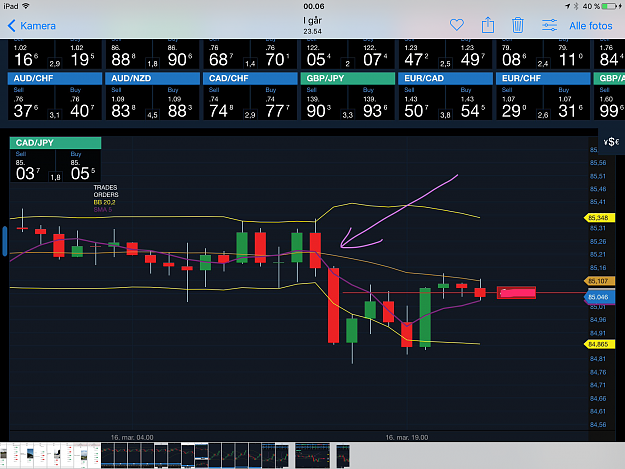
Task: Tap the EUR/CHF Sell price 1.07 29
Action: tap(515, 107)
